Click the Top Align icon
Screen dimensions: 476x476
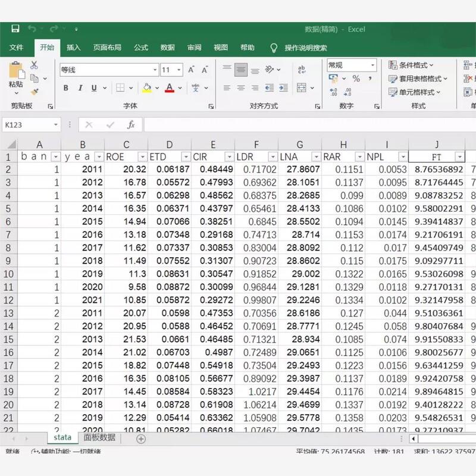(227, 69)
